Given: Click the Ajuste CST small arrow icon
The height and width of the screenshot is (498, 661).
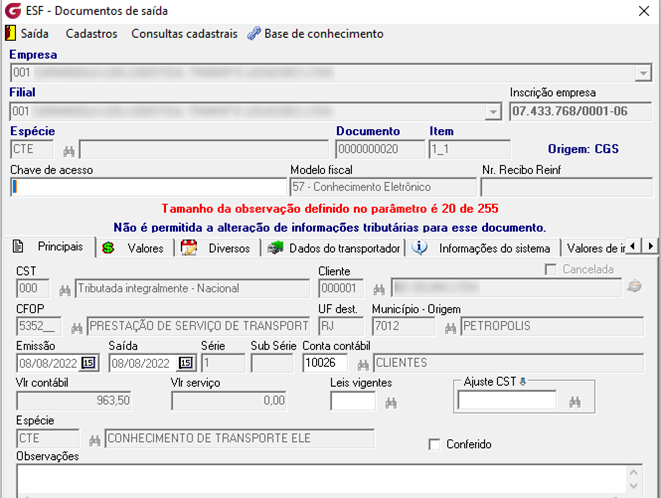Looking at the screenshot, I should click(x=523, y=382).
